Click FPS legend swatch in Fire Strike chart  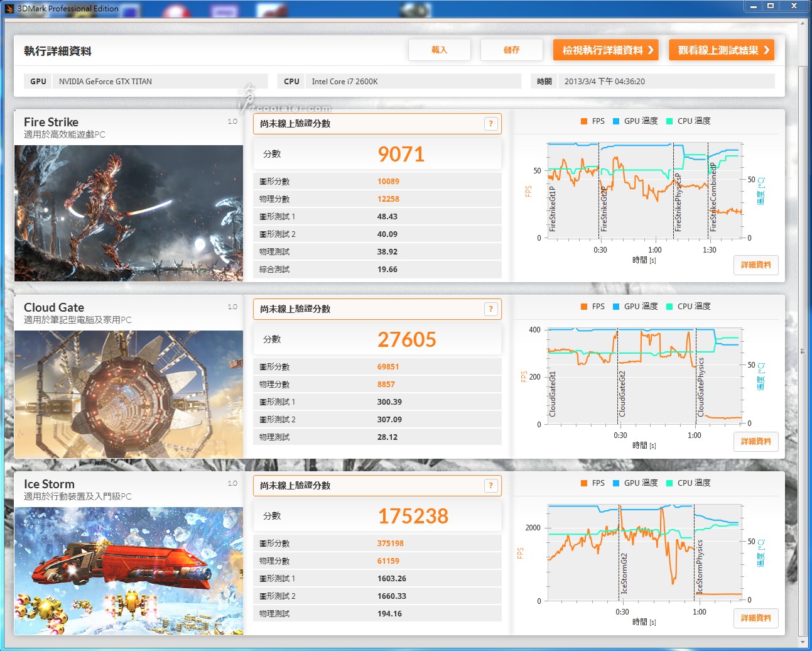pyautogui.click(x=584, y=121)
